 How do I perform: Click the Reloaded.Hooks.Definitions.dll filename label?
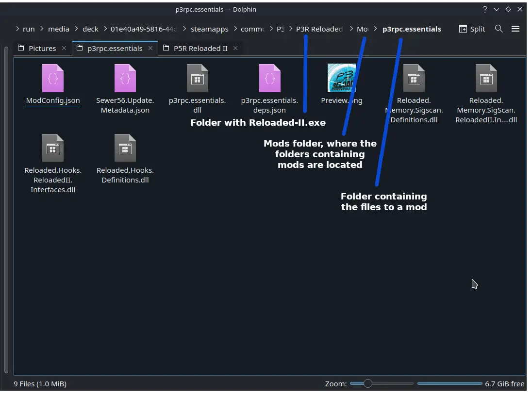(125, 175)
